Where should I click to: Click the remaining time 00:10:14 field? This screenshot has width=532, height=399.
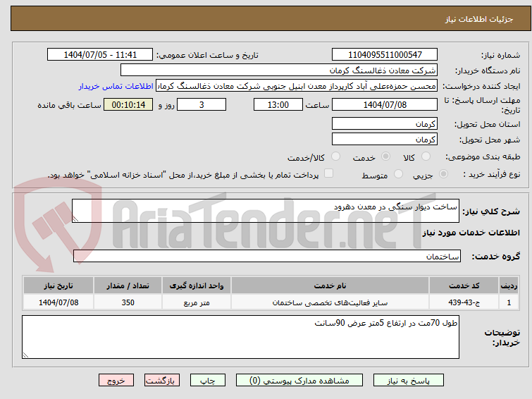tap(128, 104)
